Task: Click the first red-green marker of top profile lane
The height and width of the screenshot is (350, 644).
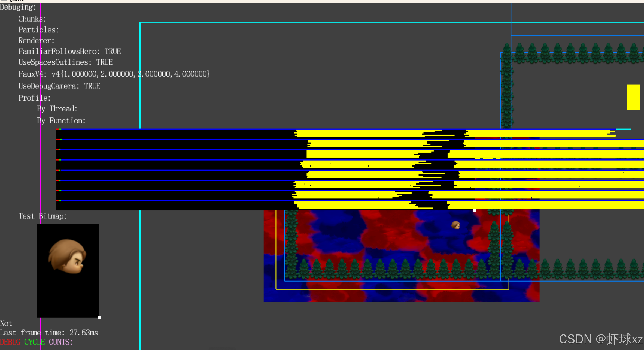Action: pos(59,129)
